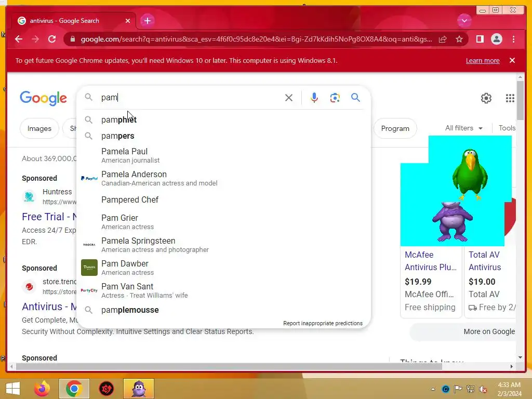The height and width of the screenshot is (399, 532).
Task: Pick pamplemousse suggestion
Action: click(x=223, y=310)
